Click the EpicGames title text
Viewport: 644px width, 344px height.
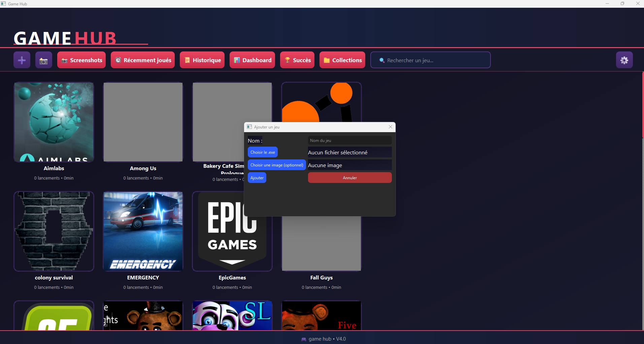(x=232, y=278)
